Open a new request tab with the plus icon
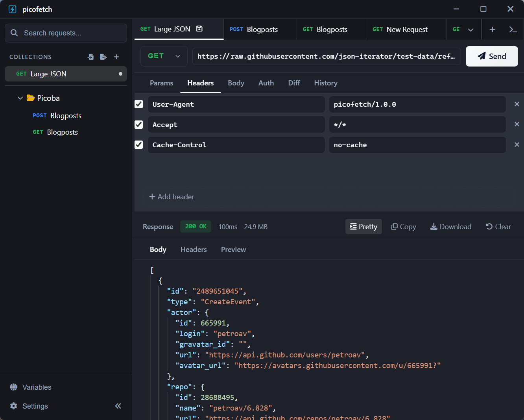This screenshot has width=524, height=420. pyautogui.click(x=492, y=30)
